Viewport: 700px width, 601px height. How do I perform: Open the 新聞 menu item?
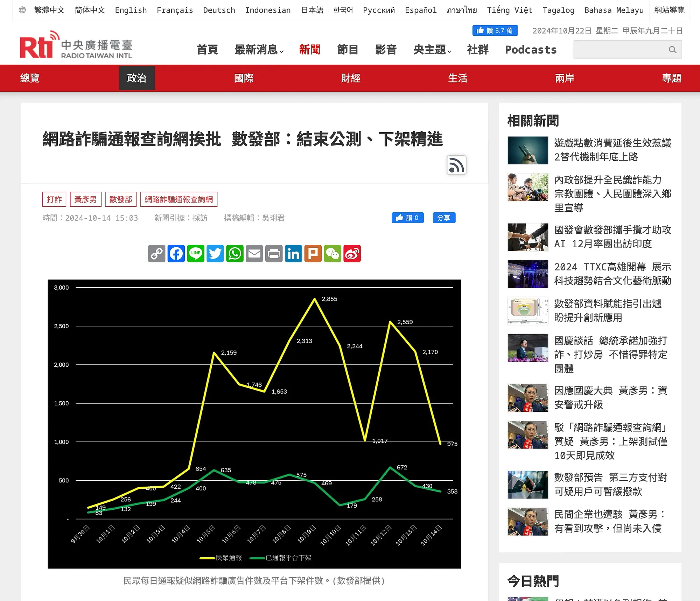click(310, 50)
